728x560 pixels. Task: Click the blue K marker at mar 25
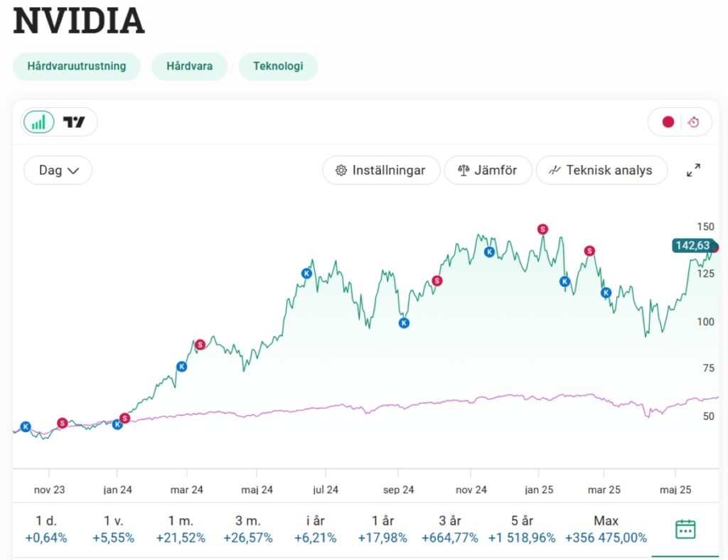tap(606, 293)
